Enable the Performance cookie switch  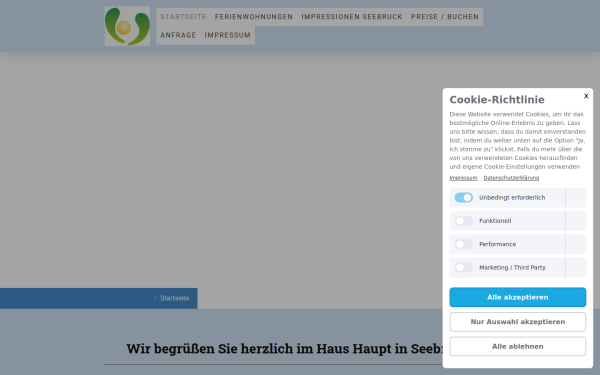pos(463,244)
